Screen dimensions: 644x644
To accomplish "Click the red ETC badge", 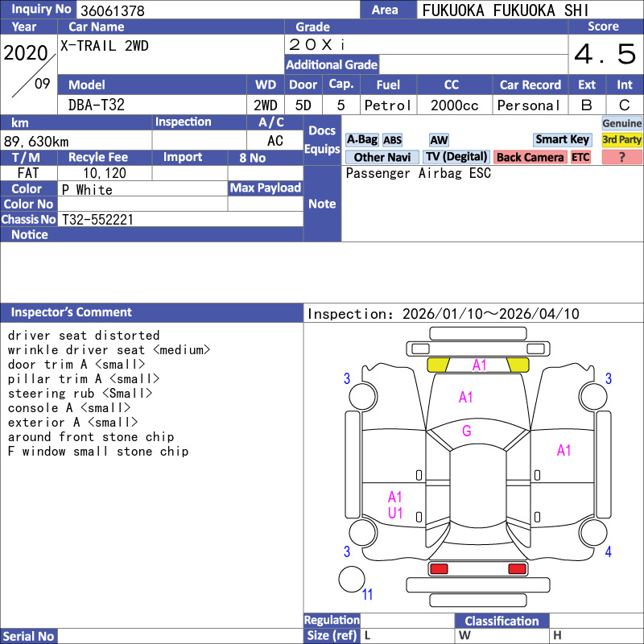I will pyautogui.click(x=580, y=157).
